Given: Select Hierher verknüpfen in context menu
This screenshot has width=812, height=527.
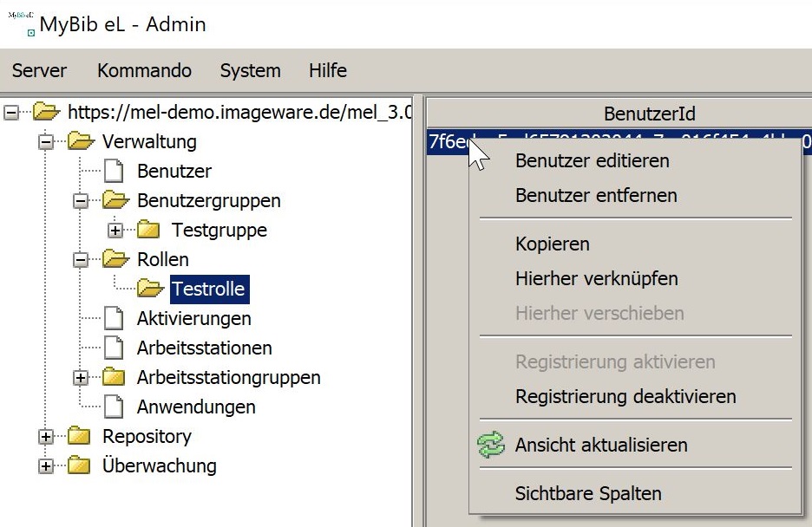Looking at the screenshot, I should (x=636, y=279).
